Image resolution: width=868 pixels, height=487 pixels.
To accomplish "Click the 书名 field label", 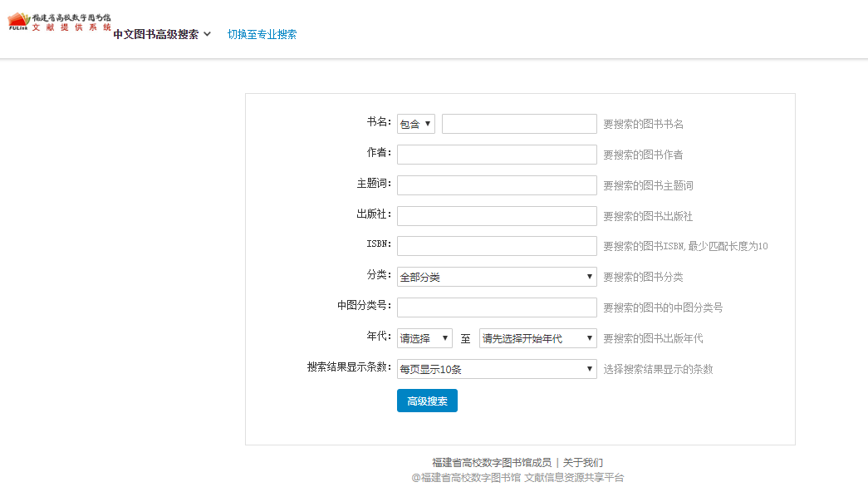I will pos(379,122).
